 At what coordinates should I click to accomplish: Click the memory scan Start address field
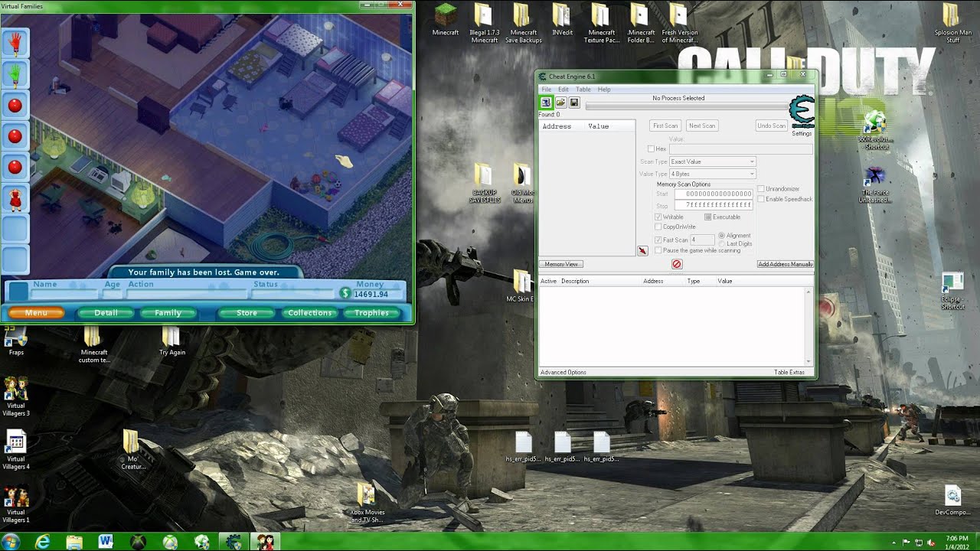(714, 194)
